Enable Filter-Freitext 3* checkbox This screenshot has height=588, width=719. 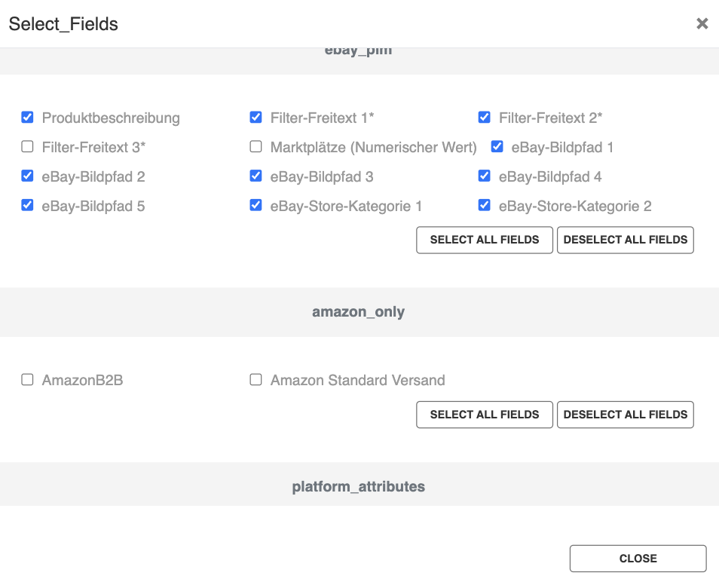click(x=28, y=147)
